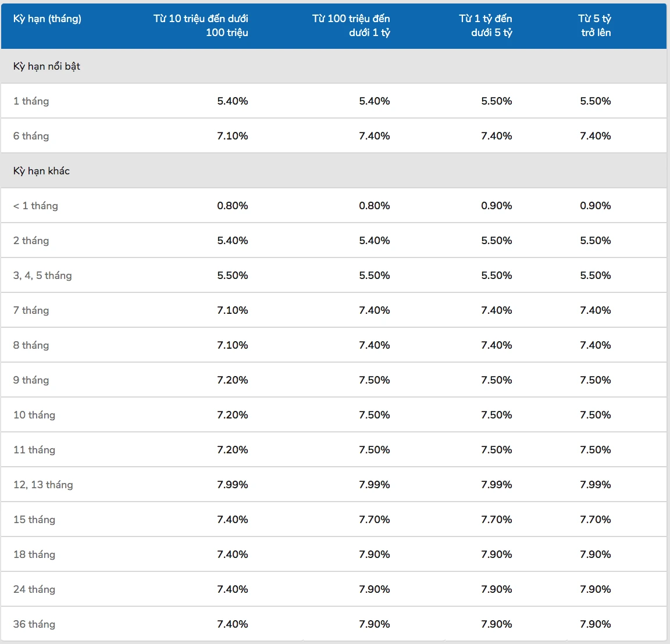This screenshot has width=670, height=644.
Task: Click the "Kỳ hạn khác" section heading
Action: coord(41,171)
